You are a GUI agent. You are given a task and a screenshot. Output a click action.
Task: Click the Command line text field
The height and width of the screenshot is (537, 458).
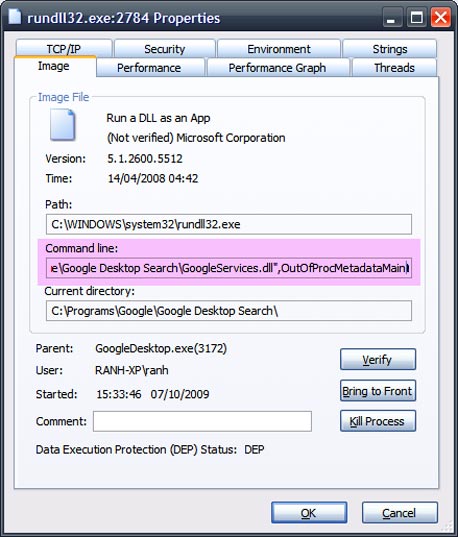point(229,268)
